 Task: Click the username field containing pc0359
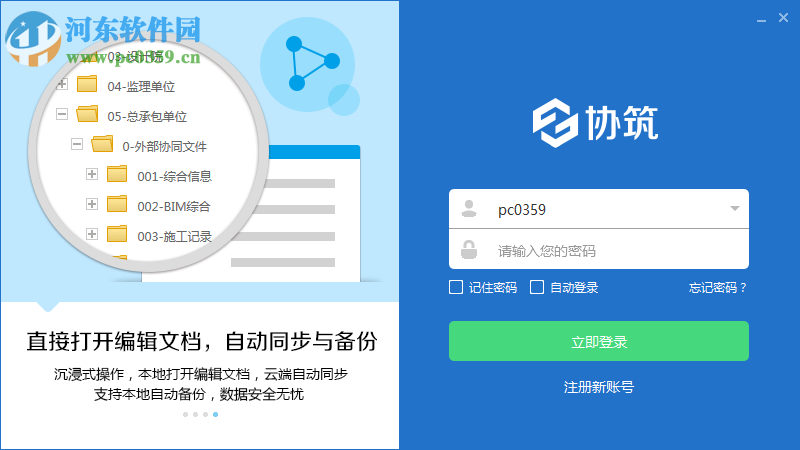(x=598, y=209)
